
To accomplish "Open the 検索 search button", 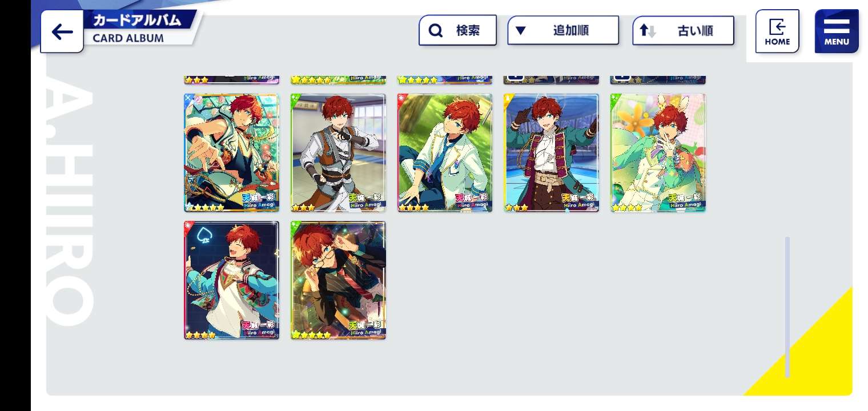I will [x=457, y=30].
